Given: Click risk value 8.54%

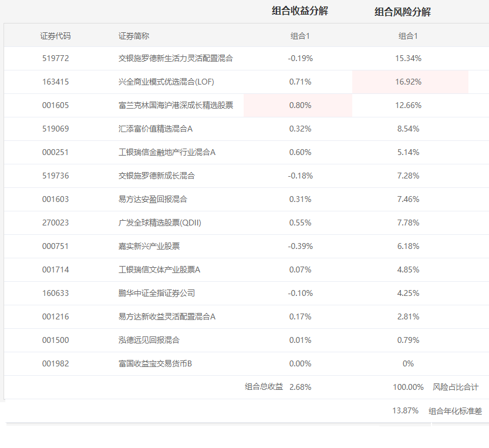Looking at the screenshot, I should coord(408,129).
